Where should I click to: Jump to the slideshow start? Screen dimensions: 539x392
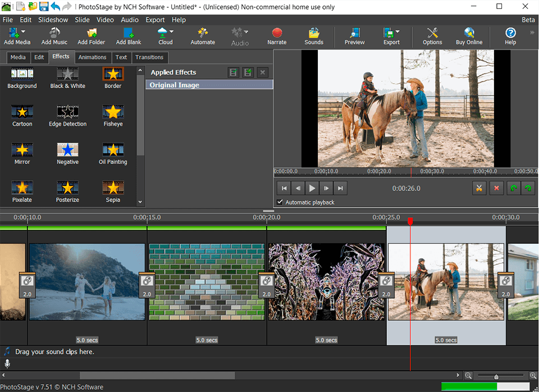284,188
